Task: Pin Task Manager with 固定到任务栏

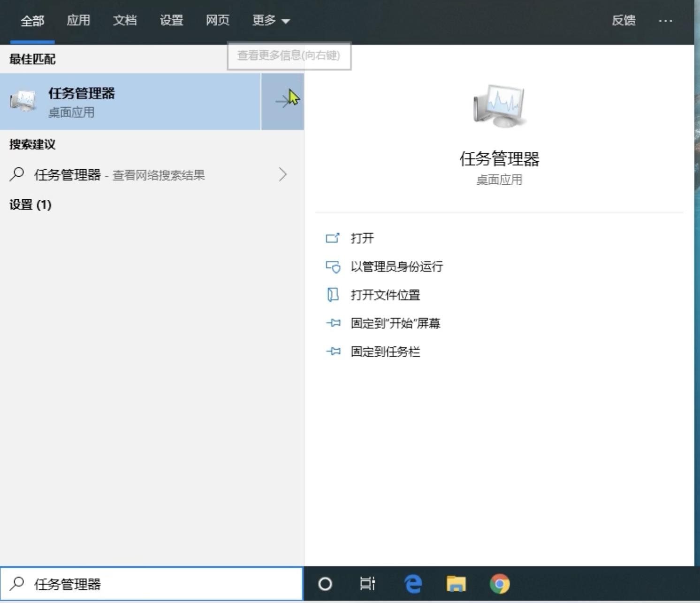Action: click(x=386, y=352)
